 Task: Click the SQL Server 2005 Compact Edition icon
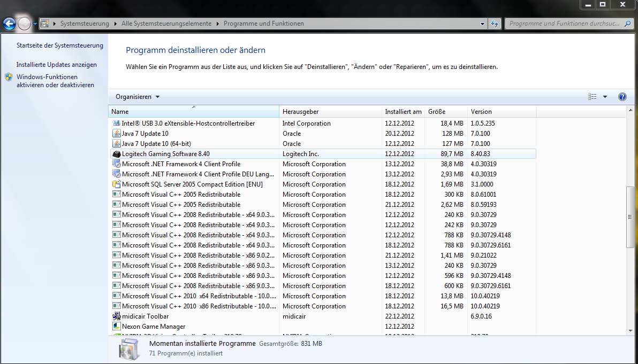coord(116,184)
